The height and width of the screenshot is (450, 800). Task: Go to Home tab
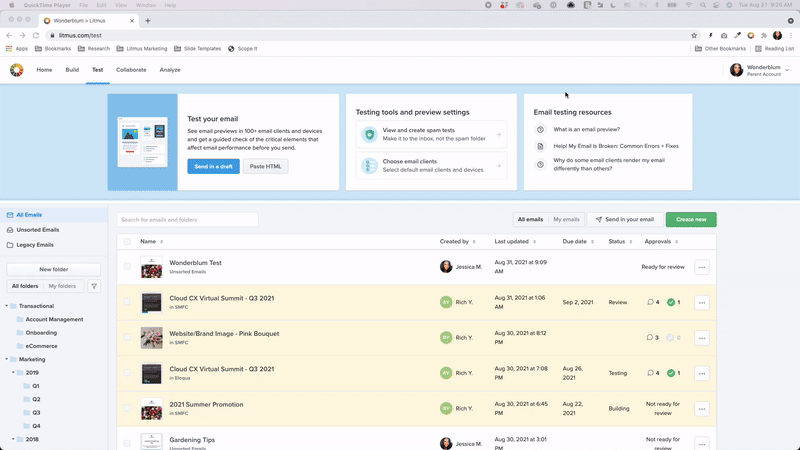[x=44, y=70]
